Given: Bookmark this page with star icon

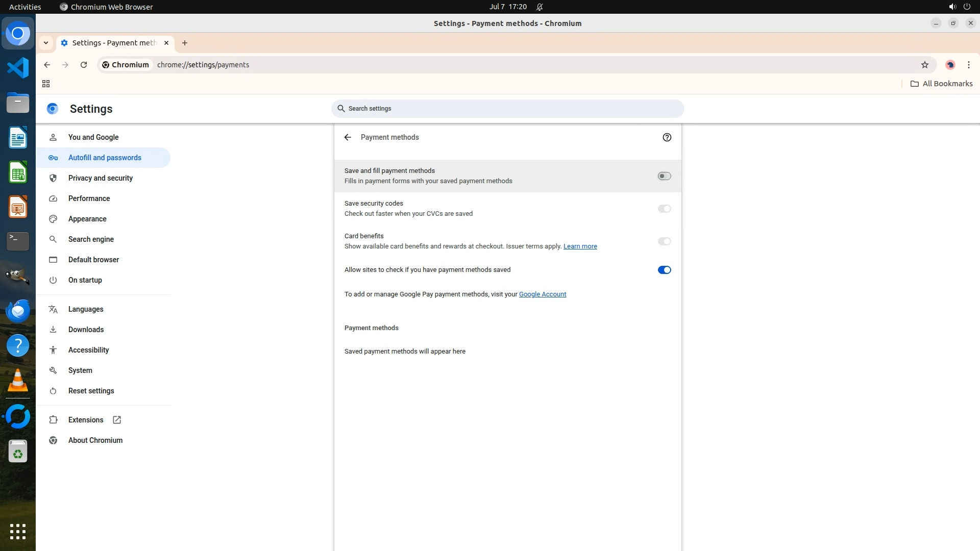Looking at the screenshot, I should (924, 65).
